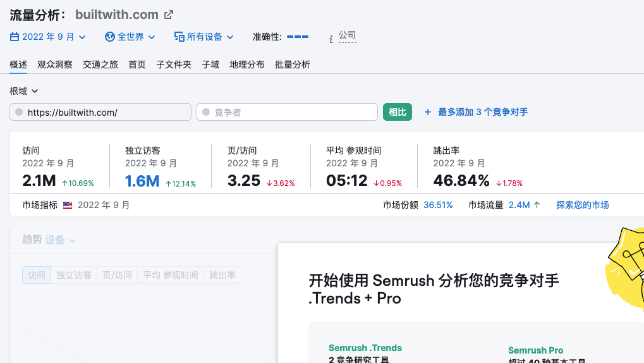Click the 12.14% unique visitors change indicator

click(181, 184)
